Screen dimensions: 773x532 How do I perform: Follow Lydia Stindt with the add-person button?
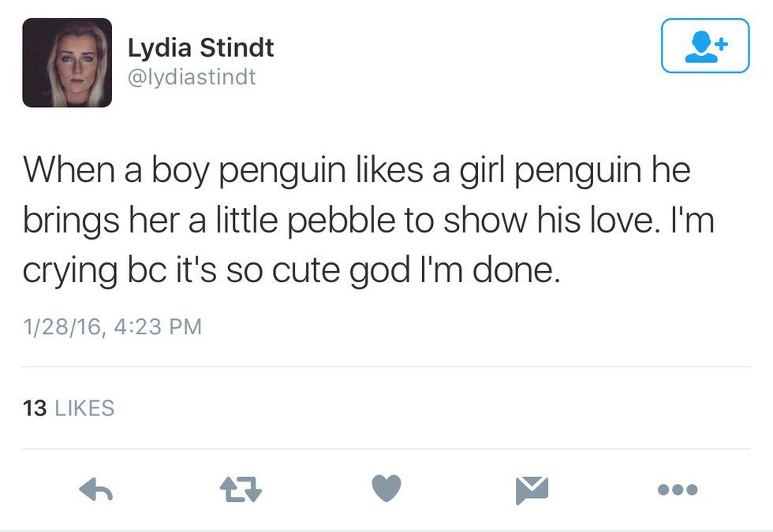pyautogui.click(x=704, y=46)
